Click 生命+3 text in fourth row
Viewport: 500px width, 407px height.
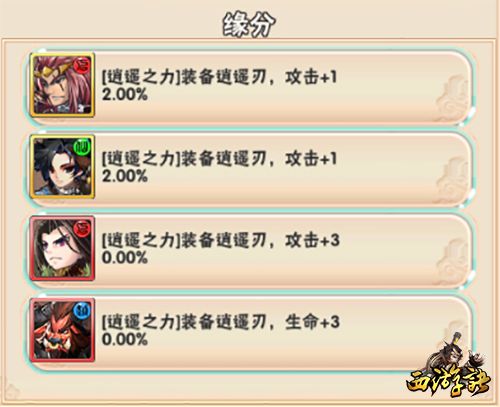(x=312, y=322)
